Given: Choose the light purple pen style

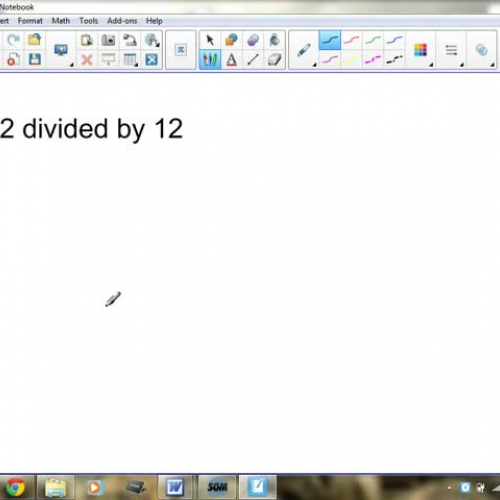Looking at the screenshot, I should (x=330, y=60).
